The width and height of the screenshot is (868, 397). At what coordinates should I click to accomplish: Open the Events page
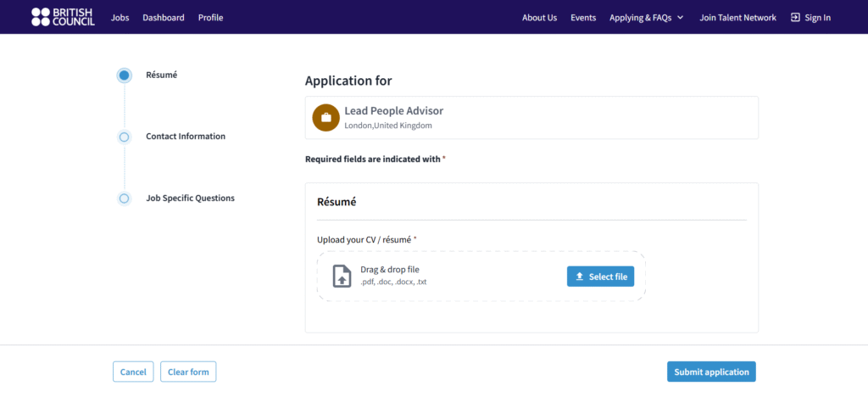coord(583,18)
